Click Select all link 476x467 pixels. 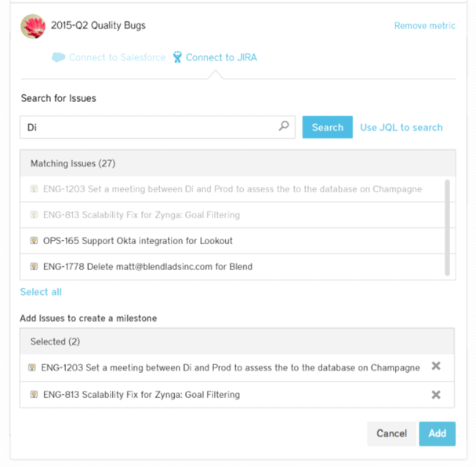click(41, 292)
